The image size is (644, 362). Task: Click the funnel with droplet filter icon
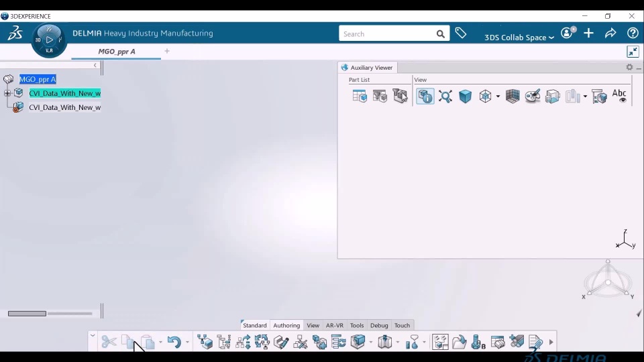pos(412,341)
